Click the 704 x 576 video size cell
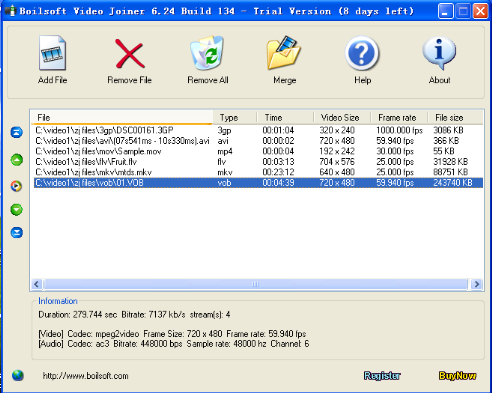The width and height of the screenshot is (492, 393). point(337,162)
